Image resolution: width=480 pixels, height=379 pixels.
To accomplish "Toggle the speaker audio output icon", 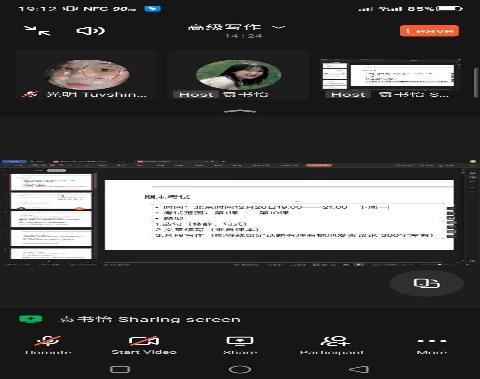I will coord(90,31).
